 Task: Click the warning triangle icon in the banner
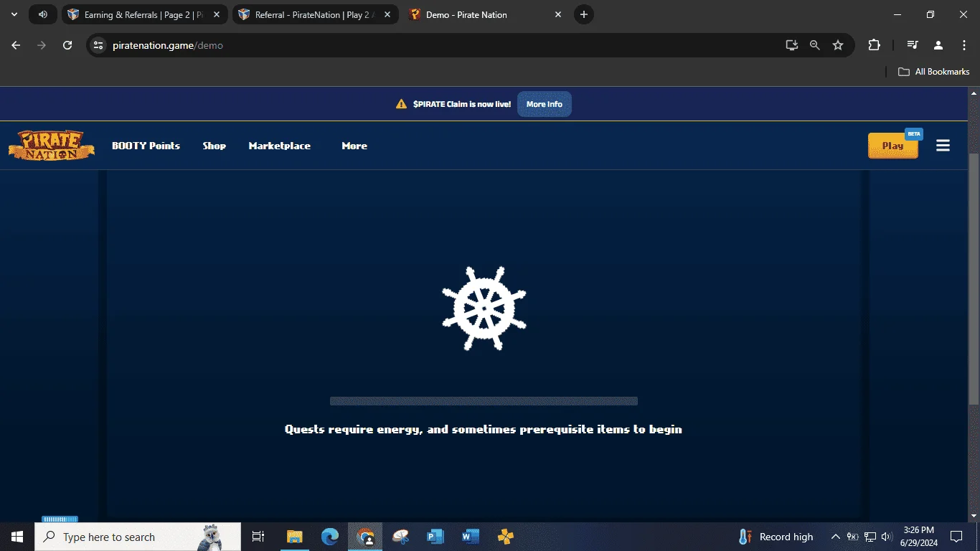pos(401,104)
